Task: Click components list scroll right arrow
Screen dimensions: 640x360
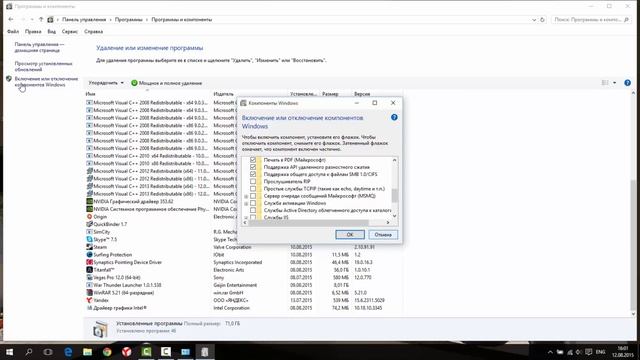Action: pyautogui.click(x=388, y=222)
